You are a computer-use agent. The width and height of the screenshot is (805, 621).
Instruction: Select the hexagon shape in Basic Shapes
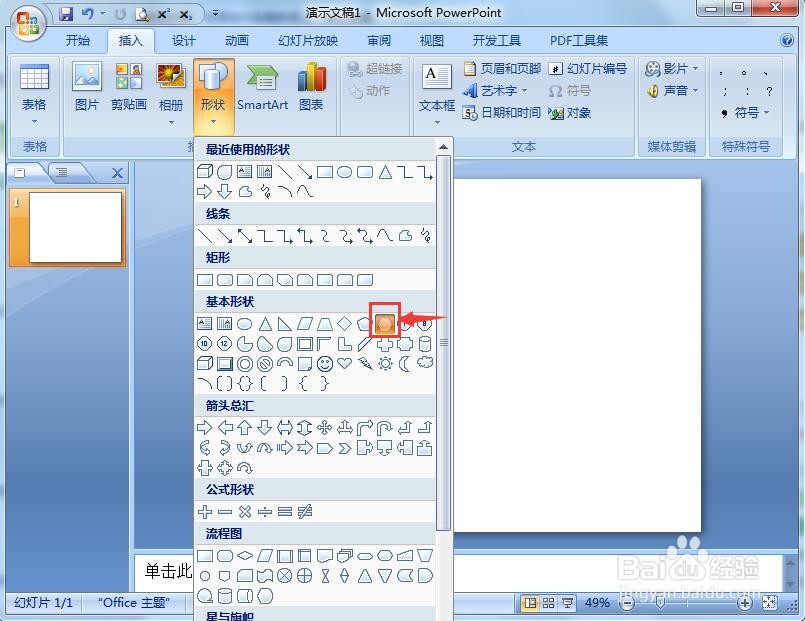point(385,324)
